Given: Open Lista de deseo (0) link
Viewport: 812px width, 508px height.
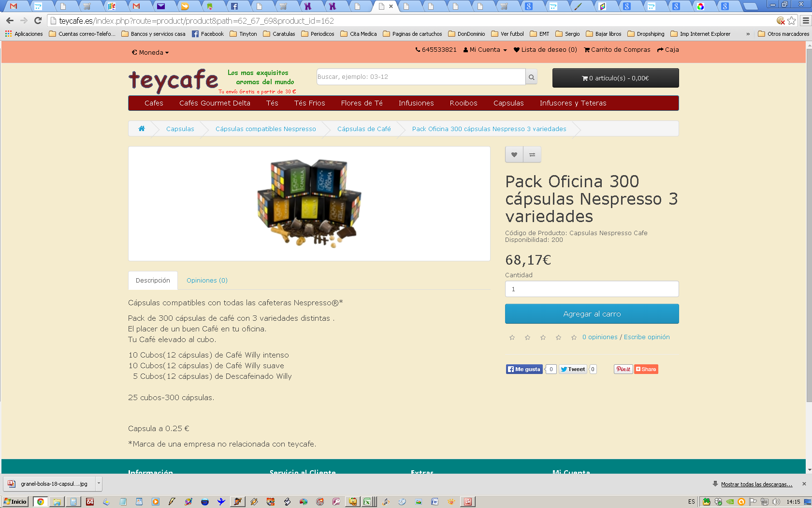Looking at the screenshot, I should coord(545,50).
